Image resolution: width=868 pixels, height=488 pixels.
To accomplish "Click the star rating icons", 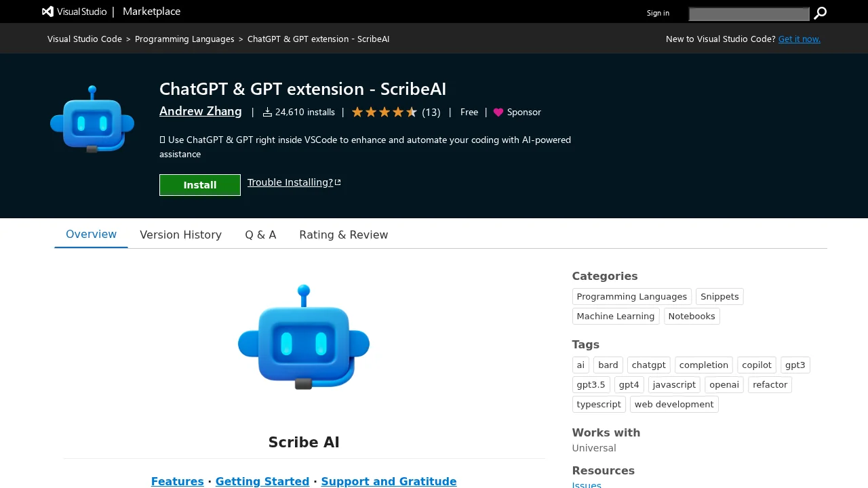I will tap(384, 113).
